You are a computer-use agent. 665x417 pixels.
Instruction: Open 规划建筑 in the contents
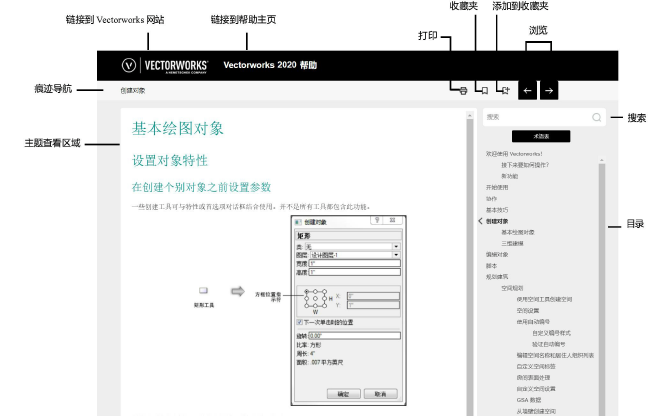click(497, 277)
